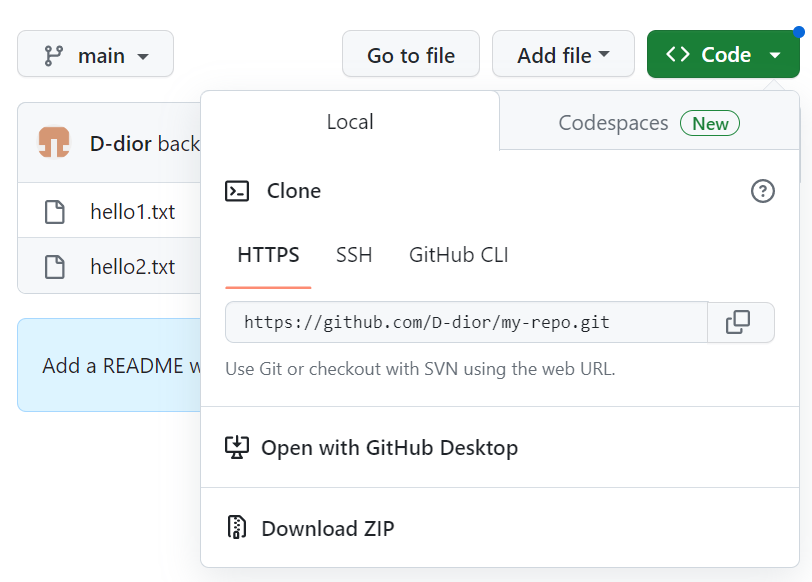The height and width of the screenshot is (582, 812).
Task: Switch to the Codespaces tab
Action: click(x=649, y=123)
